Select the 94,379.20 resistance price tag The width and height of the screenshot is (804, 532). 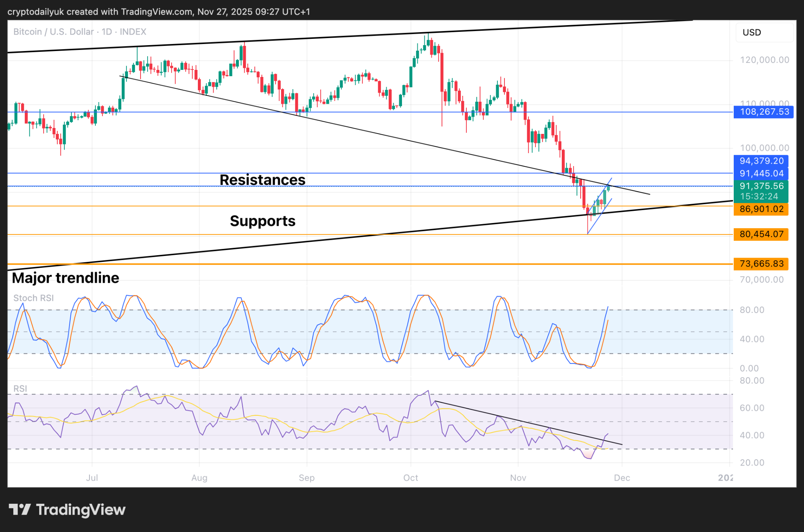coord(761,161)
